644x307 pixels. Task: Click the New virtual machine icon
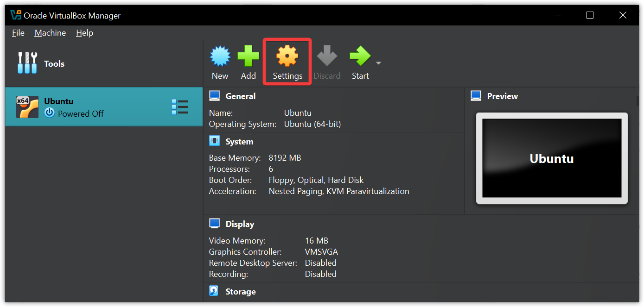click(220, 56)
